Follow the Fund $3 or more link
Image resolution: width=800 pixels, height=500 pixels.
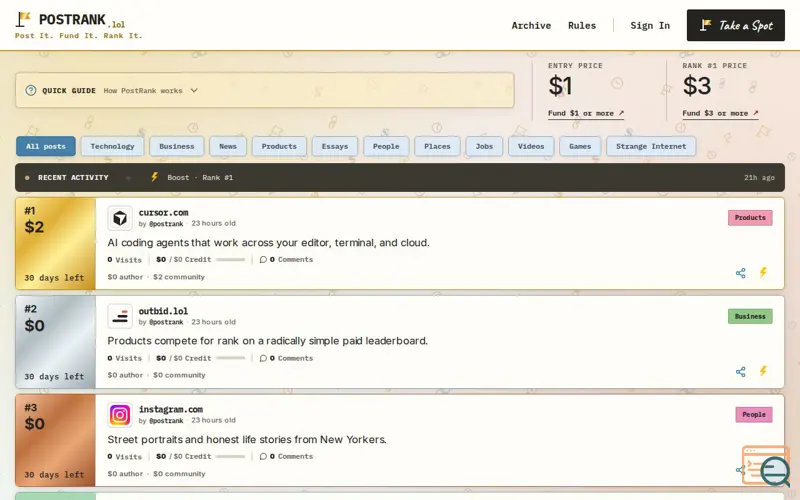pos(720,113)
